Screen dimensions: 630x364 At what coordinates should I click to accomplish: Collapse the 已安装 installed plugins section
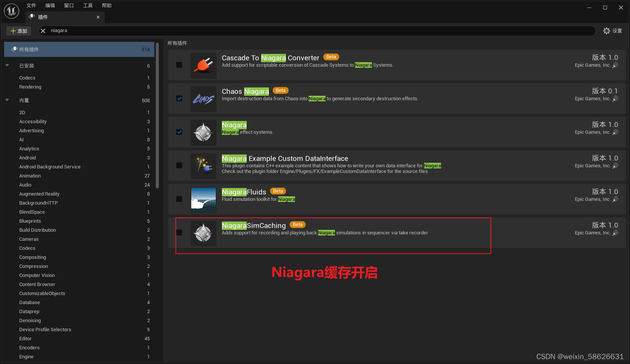click(7, 65)
